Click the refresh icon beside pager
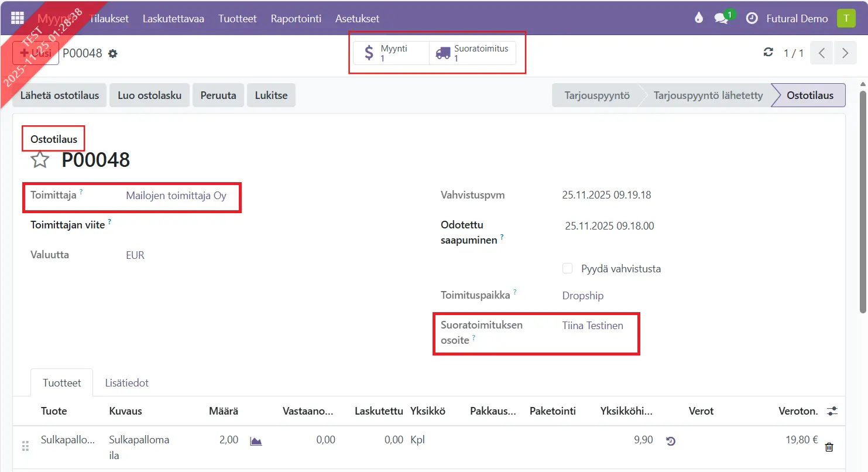Image resolution: width=868 pixels, height=472 pixels. pyautogui.click(x=768, y=53)
